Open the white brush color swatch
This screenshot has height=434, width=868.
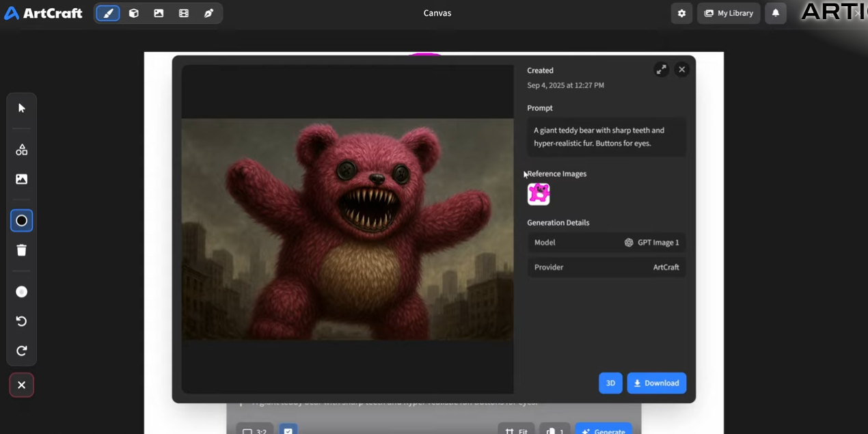(x=22, y=292)
